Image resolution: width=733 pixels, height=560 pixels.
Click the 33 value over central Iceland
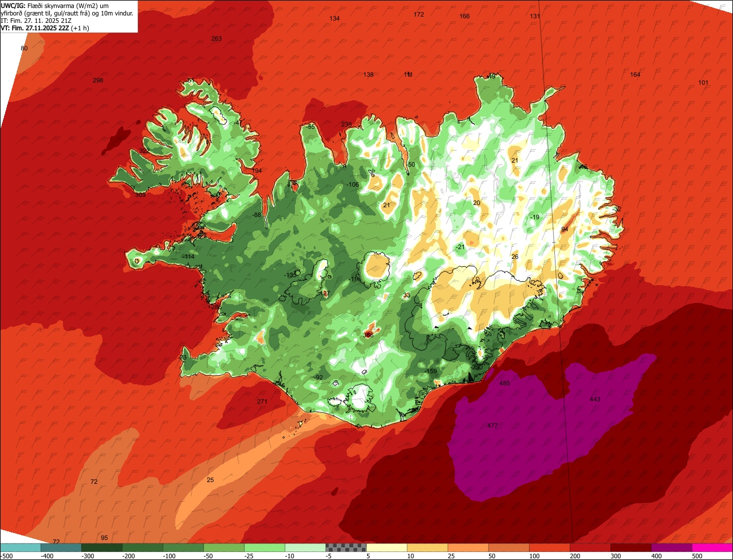(x=407, y=295)
